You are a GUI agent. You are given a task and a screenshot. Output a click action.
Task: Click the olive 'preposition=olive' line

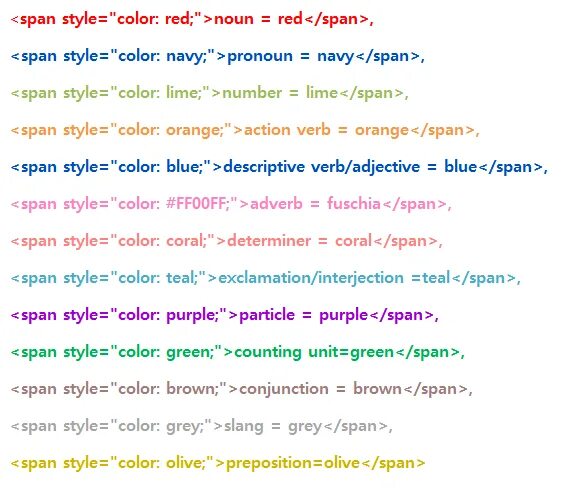[x=218, y=463]
